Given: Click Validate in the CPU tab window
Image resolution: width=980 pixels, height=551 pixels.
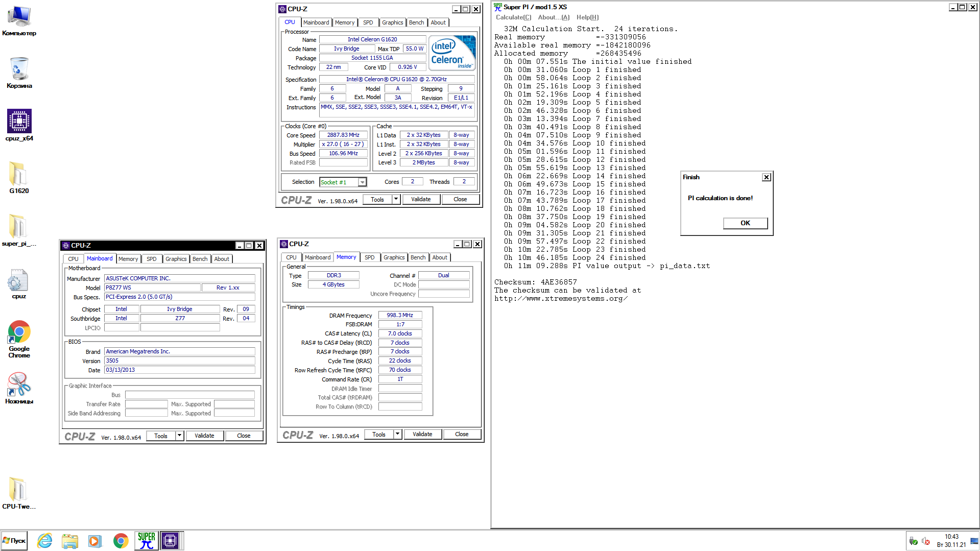Looking at the screenshot, I should click(421, 200).
